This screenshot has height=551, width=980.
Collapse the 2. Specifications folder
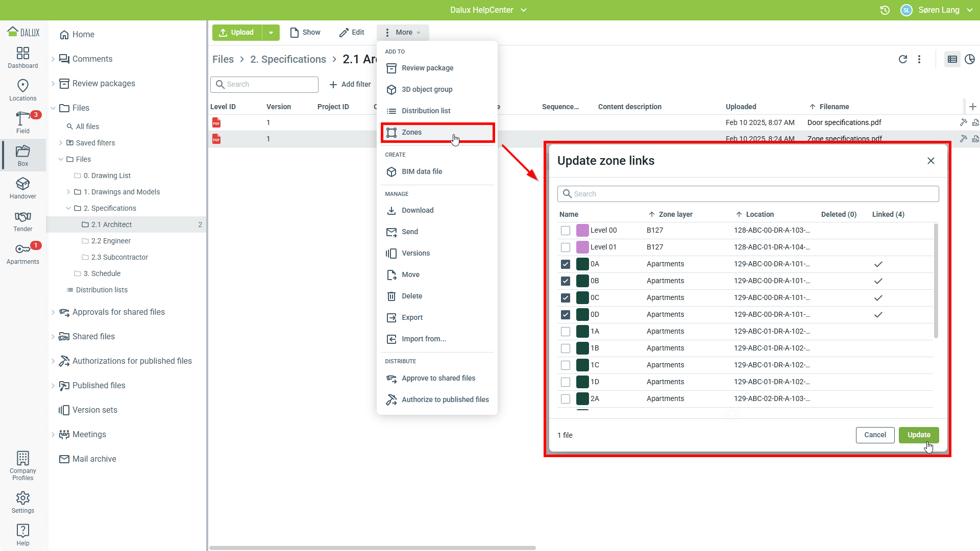click(x=68, y=208)
